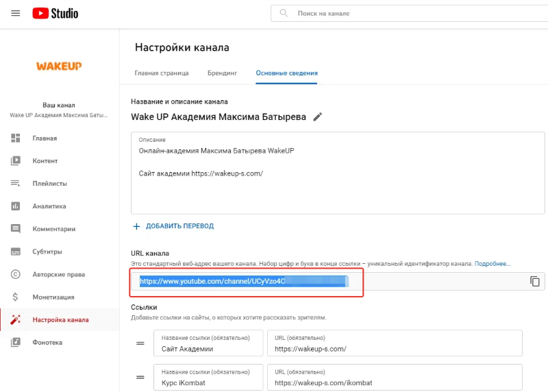Open the WAKEUP channel avatar

coord(59,66)
